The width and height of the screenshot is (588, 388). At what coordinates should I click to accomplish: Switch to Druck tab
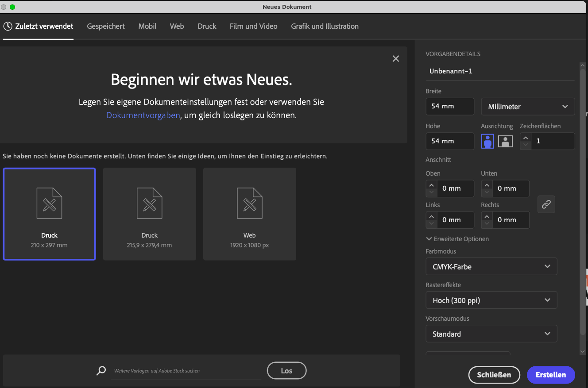click(207, 26)
